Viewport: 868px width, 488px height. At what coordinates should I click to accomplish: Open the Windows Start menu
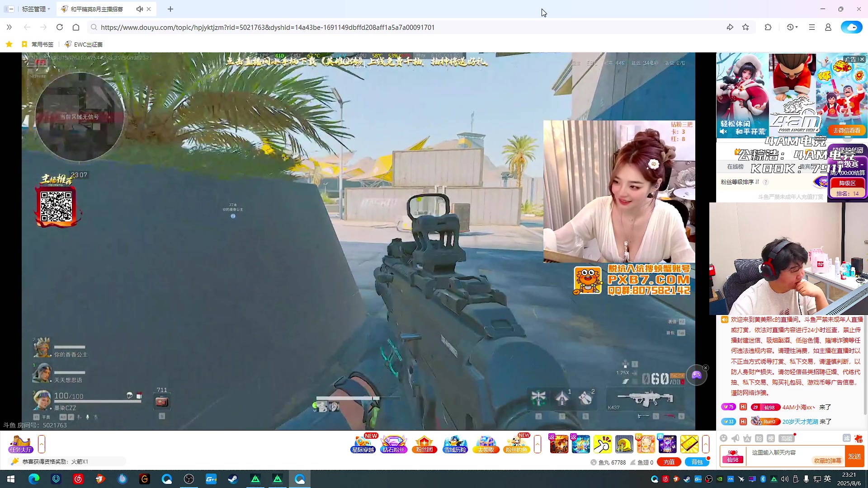(x=11, y=479)
